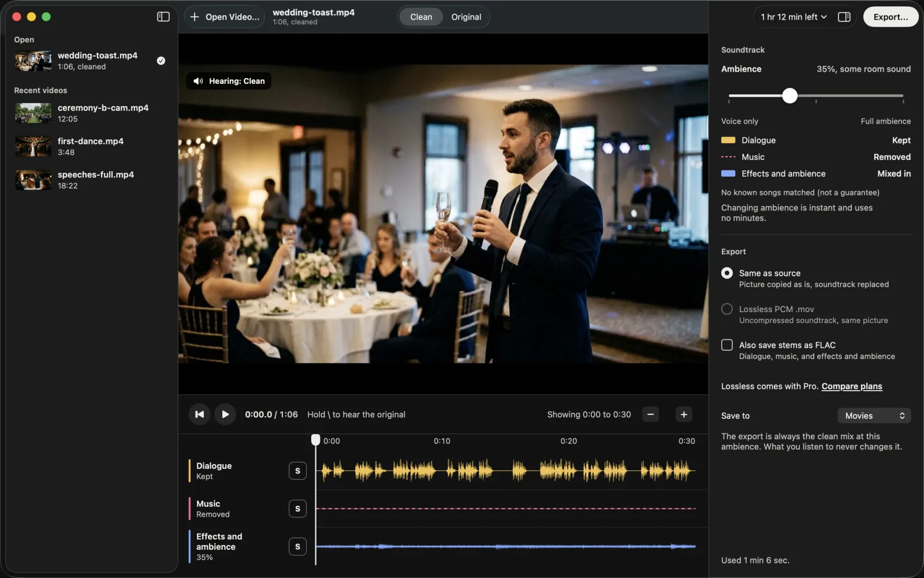Click the timeline playhead handle at 0:00

click(315, 440)
